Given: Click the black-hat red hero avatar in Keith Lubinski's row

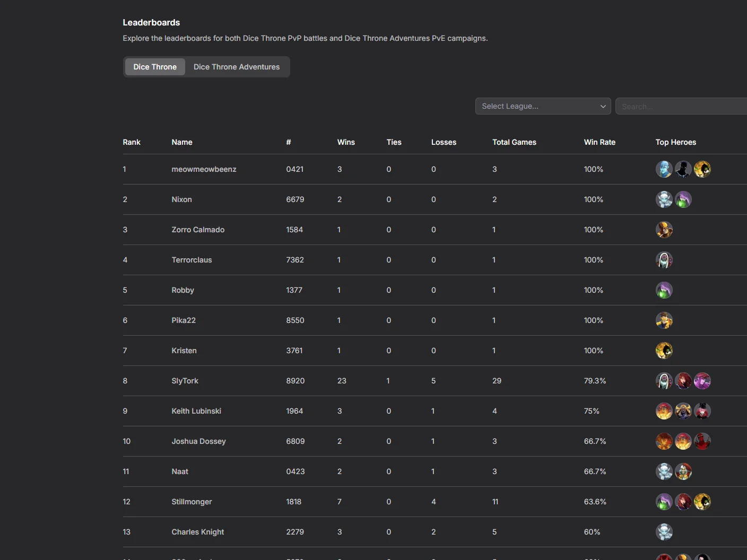Looking at the screenshot, I should click(702, 411).
